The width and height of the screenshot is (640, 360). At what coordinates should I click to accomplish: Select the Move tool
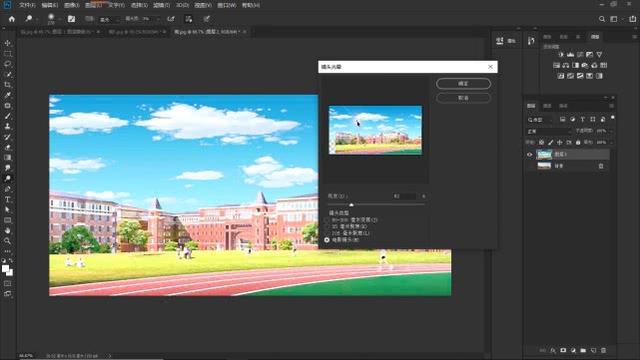tap(7, 43)
